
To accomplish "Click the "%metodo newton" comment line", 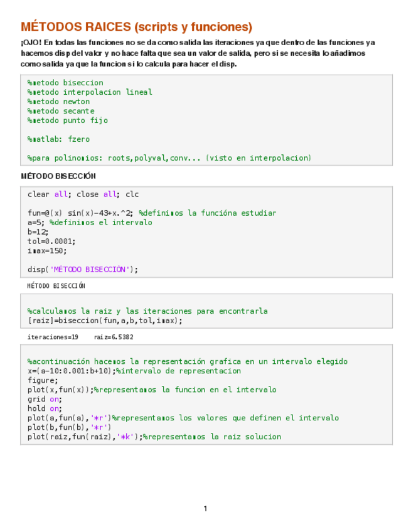I will [x=58, y=102].
